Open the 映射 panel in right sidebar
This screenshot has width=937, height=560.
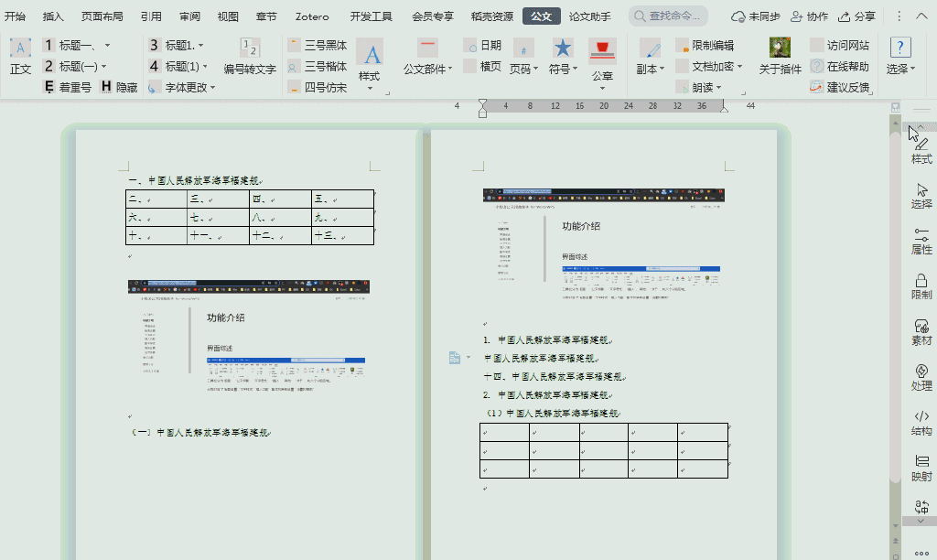click(x=921, y=468)
